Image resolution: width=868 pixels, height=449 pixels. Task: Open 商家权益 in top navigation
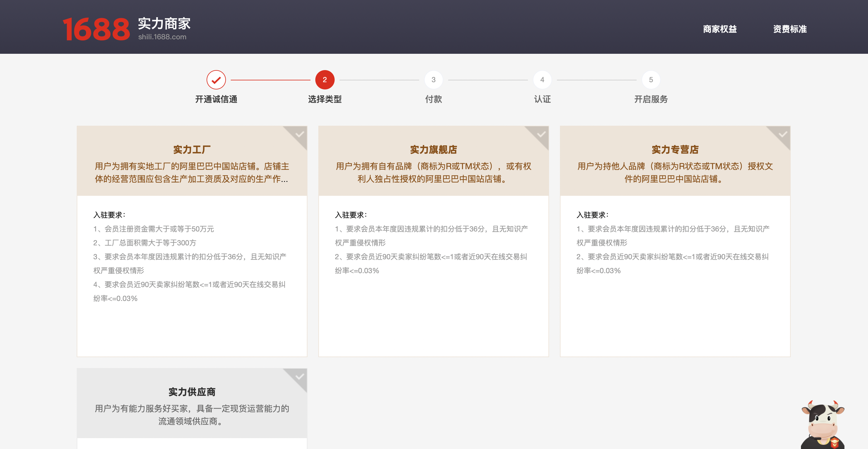point(720,29)
